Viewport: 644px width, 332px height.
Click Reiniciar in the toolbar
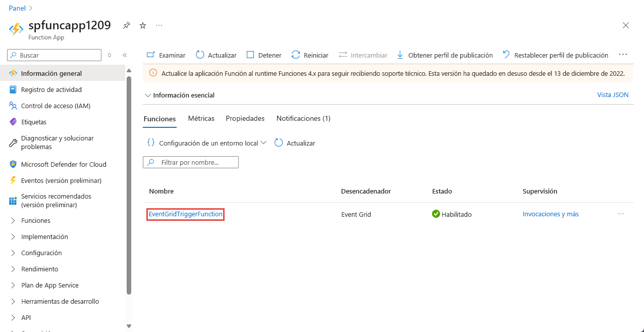[310, 55]
